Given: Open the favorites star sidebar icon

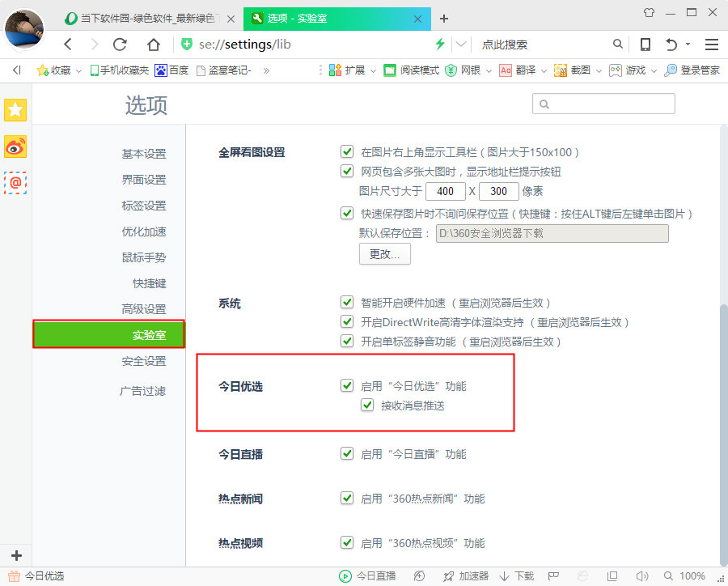Looking at the screenshot, I should pyautogui.click(x=15, y=110).
